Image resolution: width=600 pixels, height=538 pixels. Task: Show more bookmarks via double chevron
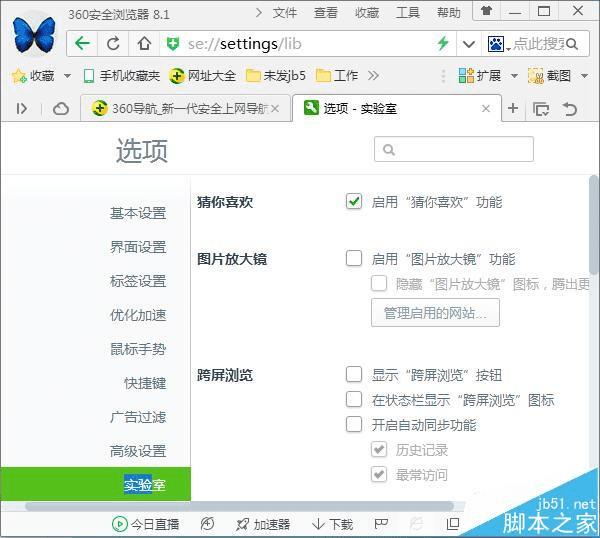(373, 76)
